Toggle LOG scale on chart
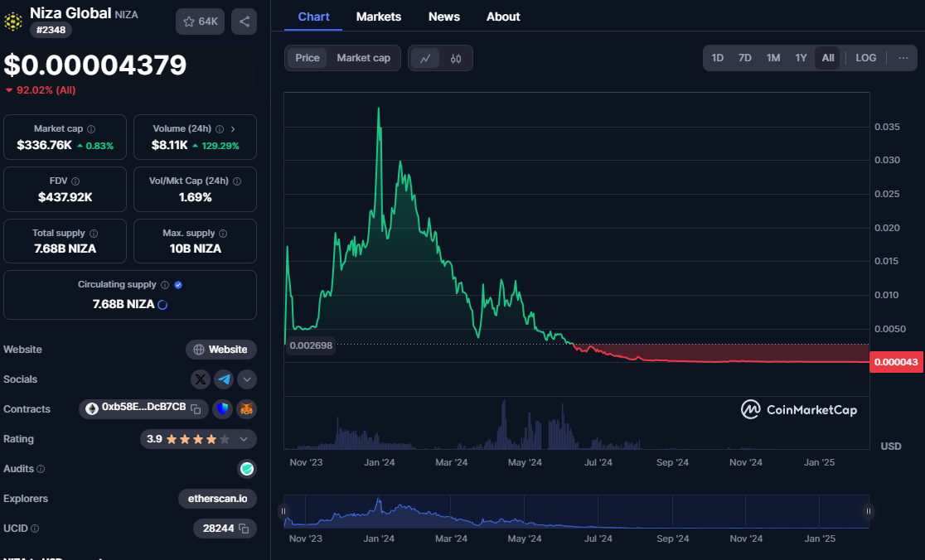Screen dimensions: 925x560 (x=866, y=58)
